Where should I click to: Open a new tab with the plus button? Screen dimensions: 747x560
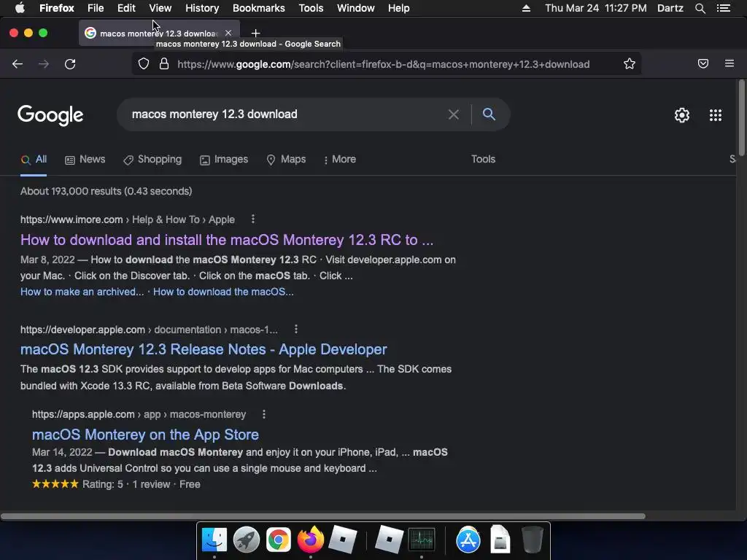tap(256, 33)
